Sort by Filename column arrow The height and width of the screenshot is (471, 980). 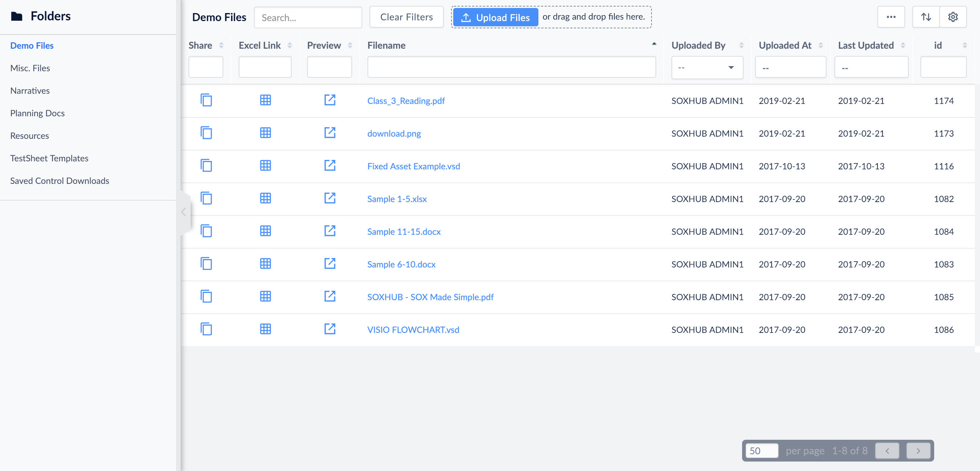click(x=654, y=44)
